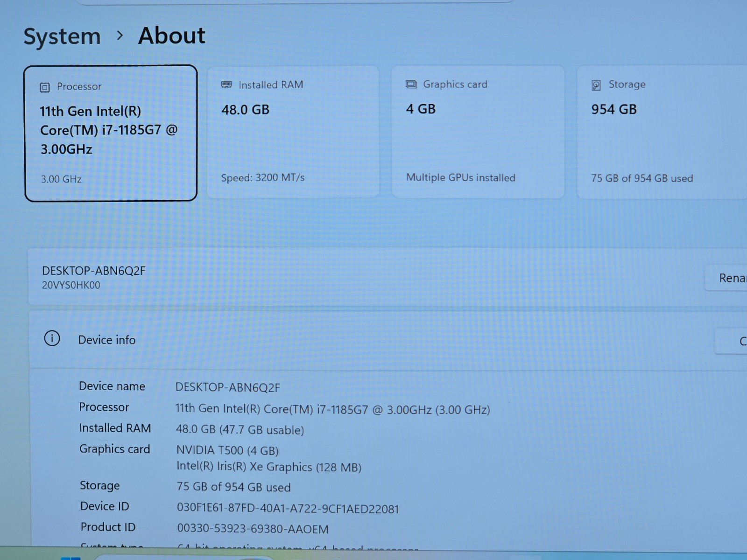Click the 48.0 GB RAM value
The image size is (747, 560).
(x=246, y=110)
